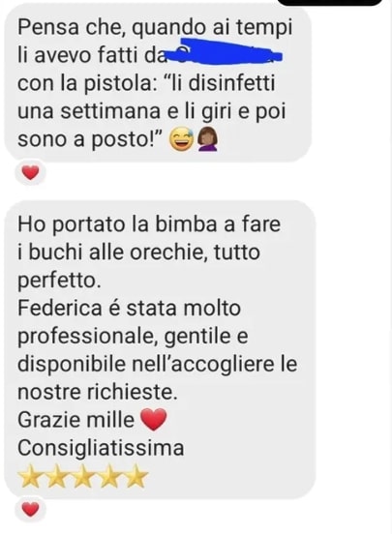This screenshot has width=392, height=534.
Task: Click the 'perfetto.' line
Action: pyautogui.click(x=59, y=281)
